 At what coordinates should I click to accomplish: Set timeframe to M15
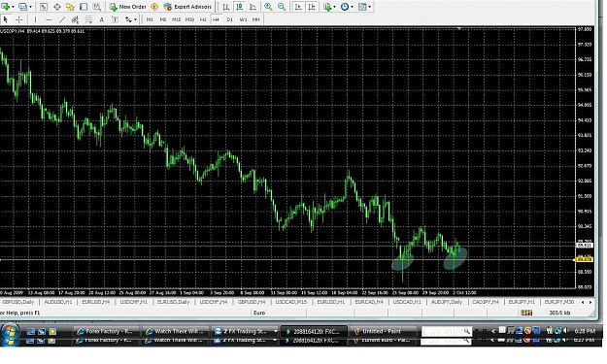coord(177,19)
